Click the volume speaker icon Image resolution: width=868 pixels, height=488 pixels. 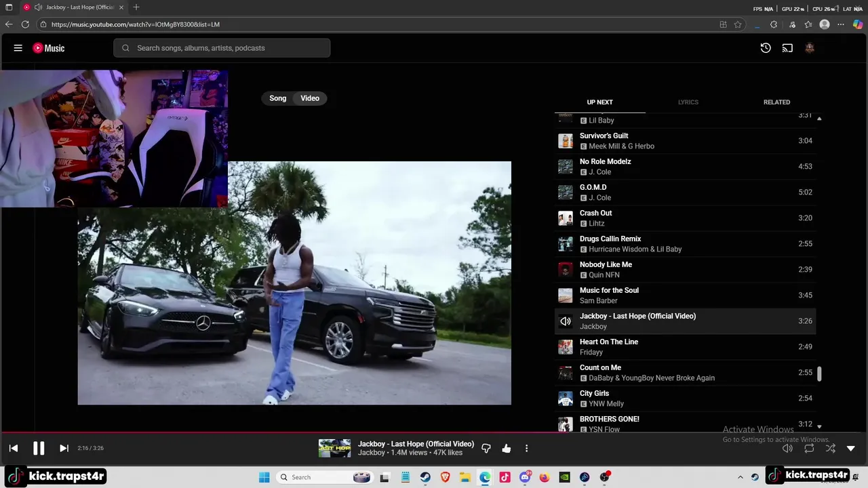(x=787, y=448)
